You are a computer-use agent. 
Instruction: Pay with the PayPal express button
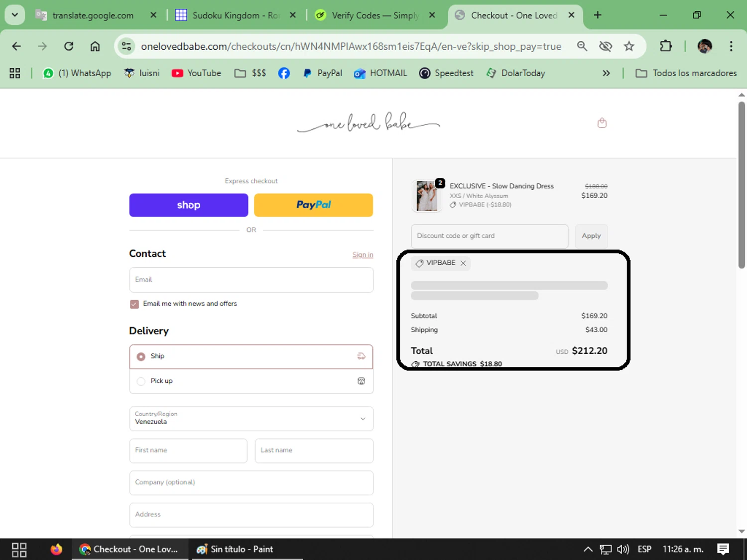coord(313,205)
